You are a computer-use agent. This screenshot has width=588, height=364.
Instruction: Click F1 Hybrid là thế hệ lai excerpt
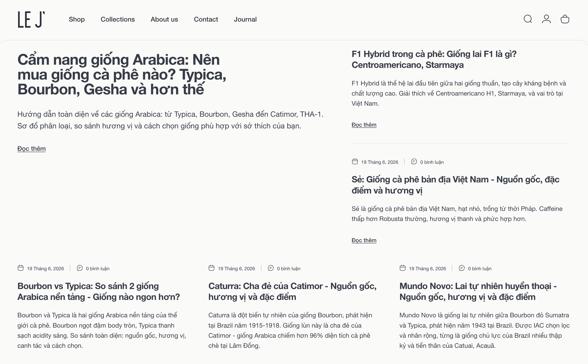[x=459, y=93]
